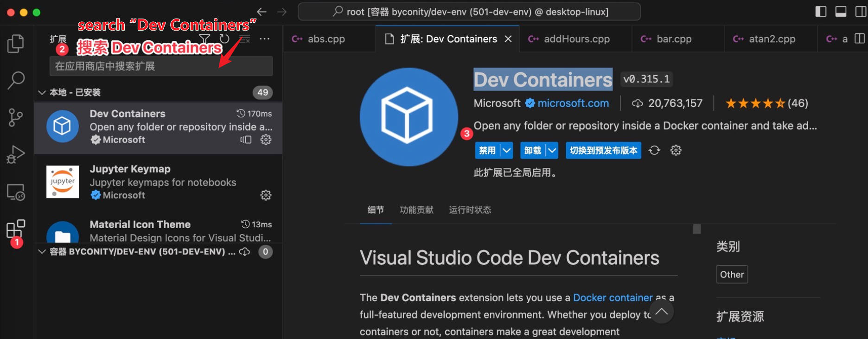Refresh the extensions list
This screenshot has width=868, height=339.
pyautogui.click(x=224, y=38)
